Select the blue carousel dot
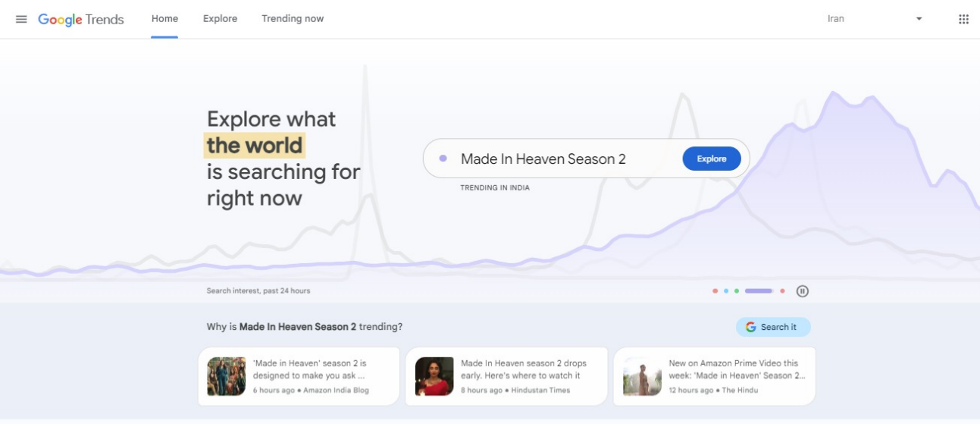Viewport: 980px width, 424px height. (725, 291)
